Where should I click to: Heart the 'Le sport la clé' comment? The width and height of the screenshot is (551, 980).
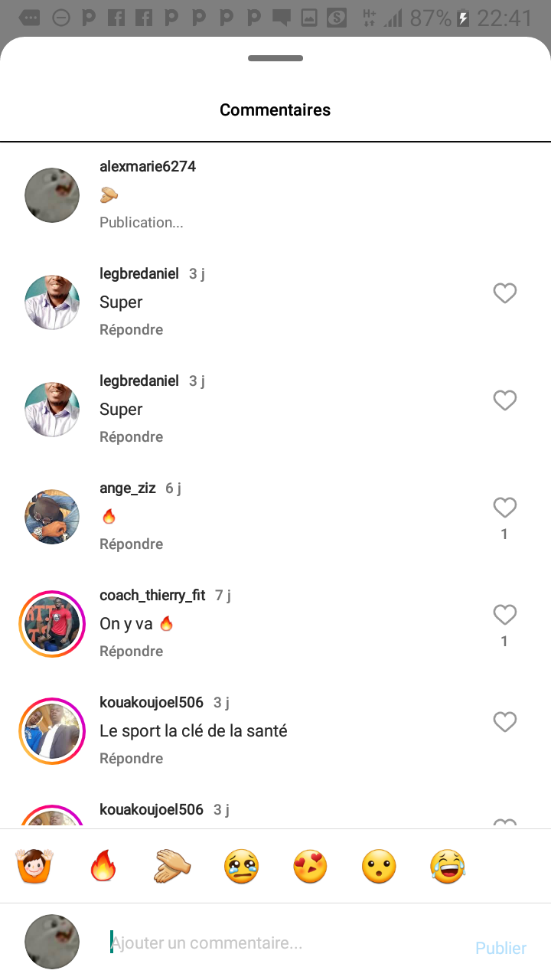tap(504, 722)
